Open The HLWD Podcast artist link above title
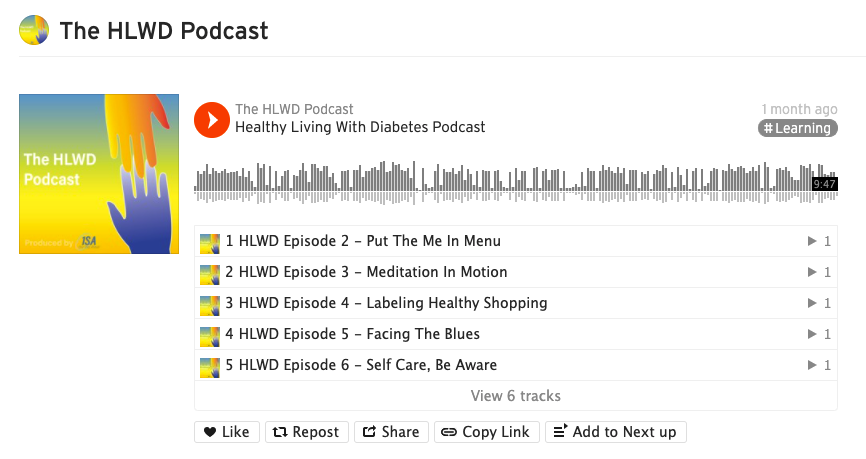Viewport: 866px width, 459px height. click(294, 109)
